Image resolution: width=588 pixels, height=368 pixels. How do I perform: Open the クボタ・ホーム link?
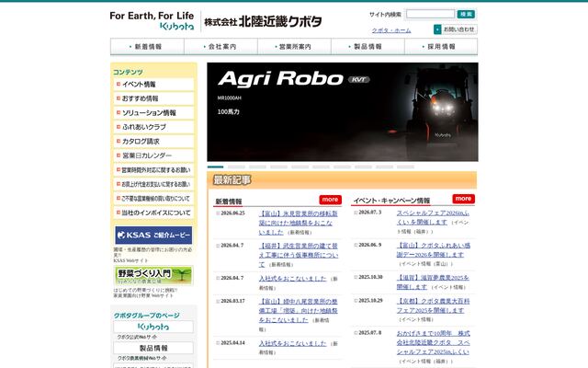(391, 30)
